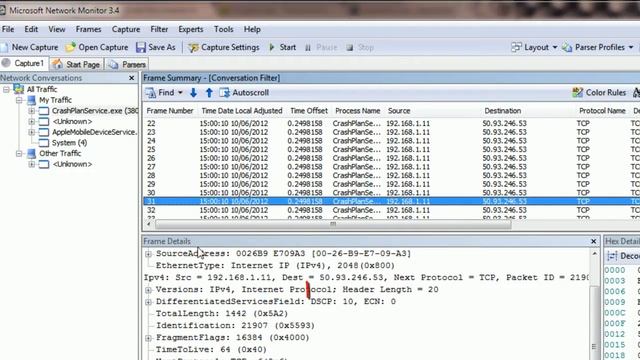Sort by Protocol Name column
This screenshot has width=640, height=360.
[602, 111]
